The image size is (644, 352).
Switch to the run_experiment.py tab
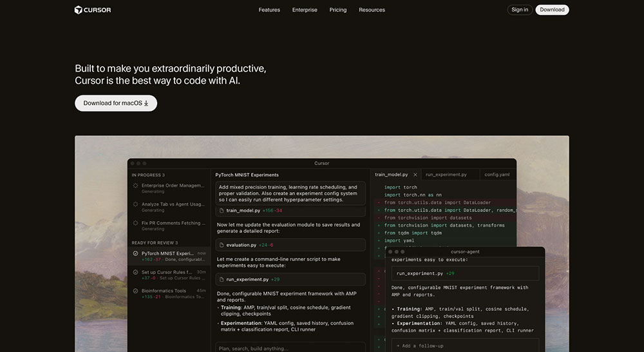446,174
